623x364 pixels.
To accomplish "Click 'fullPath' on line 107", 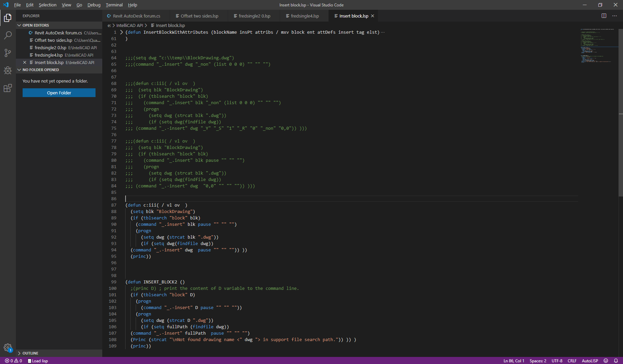I will pos(195,333).
